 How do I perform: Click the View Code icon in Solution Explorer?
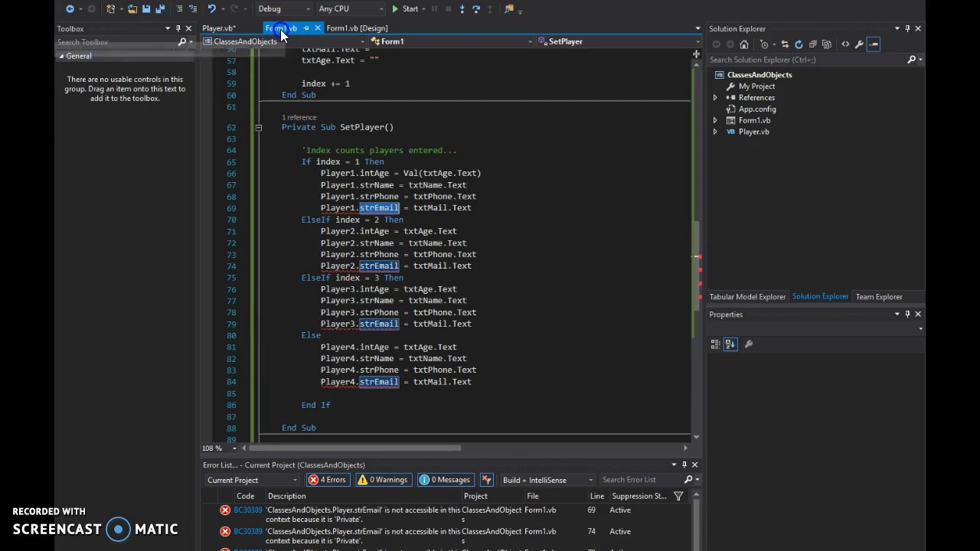[845, 44]
